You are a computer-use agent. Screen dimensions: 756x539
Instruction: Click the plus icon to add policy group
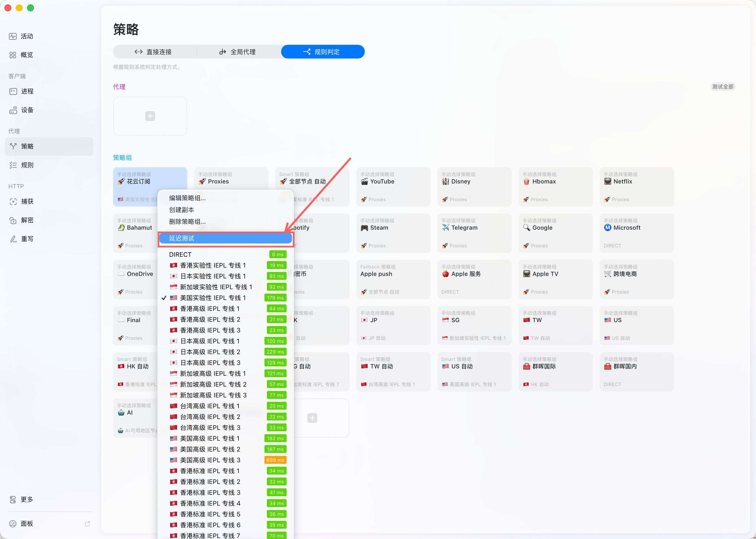(312, 418)
